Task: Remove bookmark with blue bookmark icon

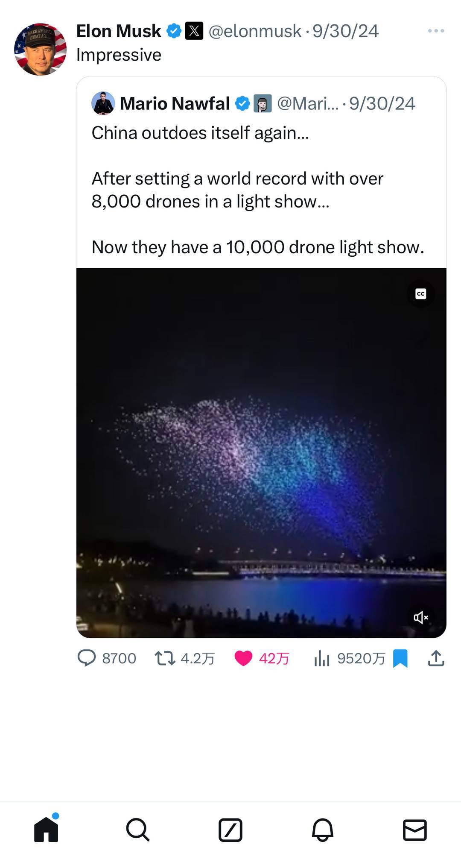Action: click(400, 658)
